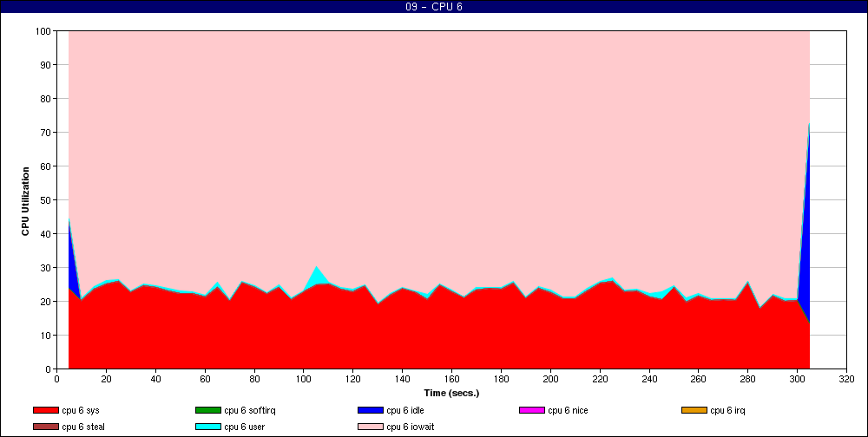
Task: Select the 'cpu 6 iowait' legend label
Action: [411, 427]
